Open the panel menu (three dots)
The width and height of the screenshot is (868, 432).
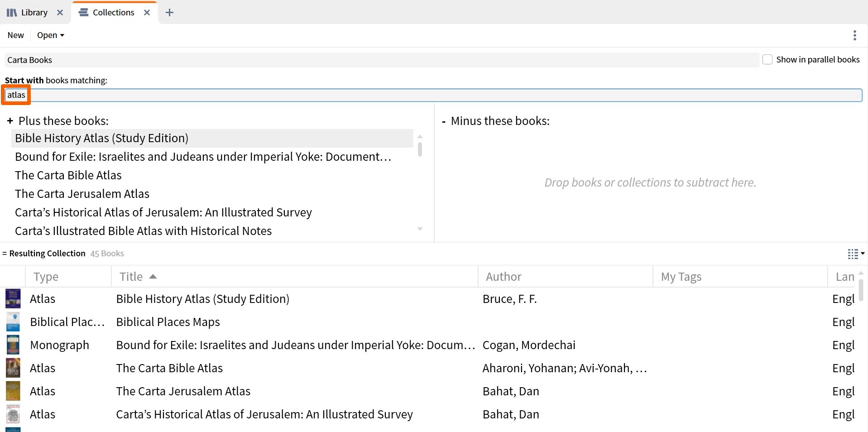tap(854, 35)
